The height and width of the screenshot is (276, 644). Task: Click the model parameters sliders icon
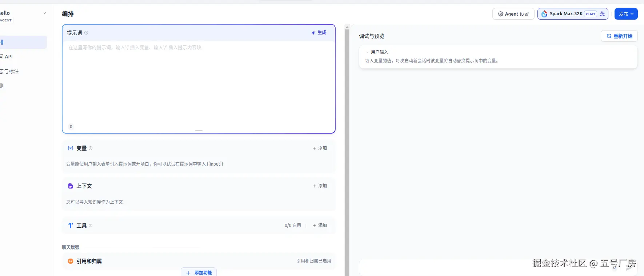coord(602,14)
